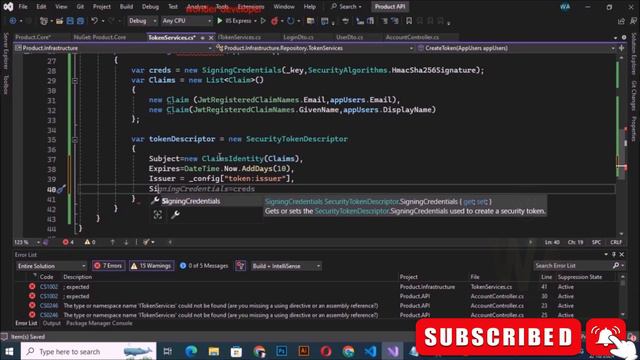This screenshot has width=640, height=360.
Task: Click the Hot Reload flame icon
Action: (275, 20)
